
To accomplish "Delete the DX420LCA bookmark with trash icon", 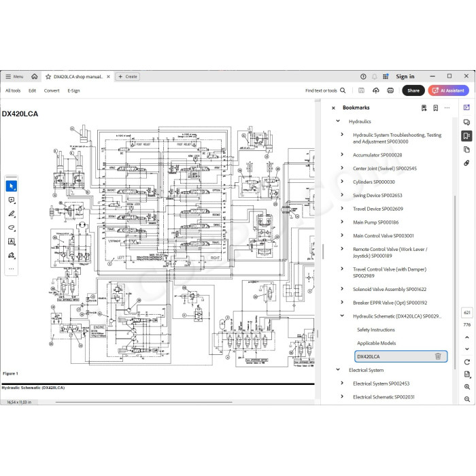I will click(438, 356).
